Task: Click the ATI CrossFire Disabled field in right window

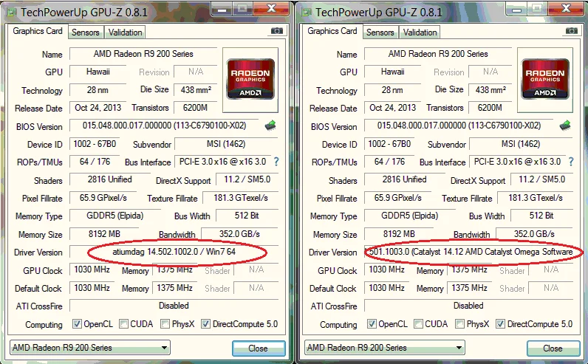Action: [469, 306]
